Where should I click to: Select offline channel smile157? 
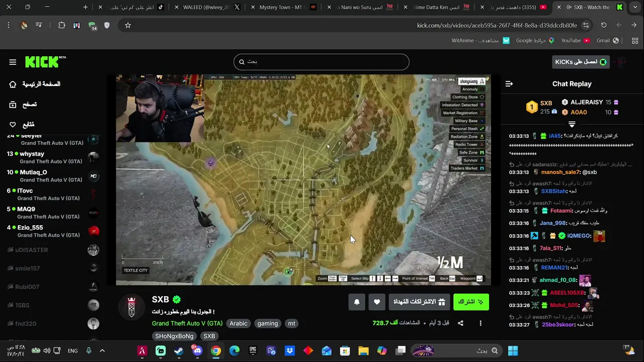click(52, 268)
